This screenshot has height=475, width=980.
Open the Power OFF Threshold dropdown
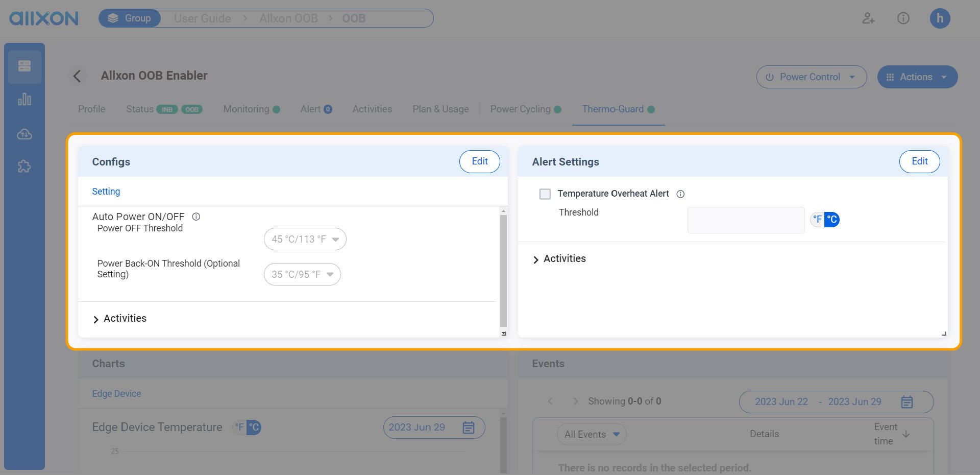305,239
